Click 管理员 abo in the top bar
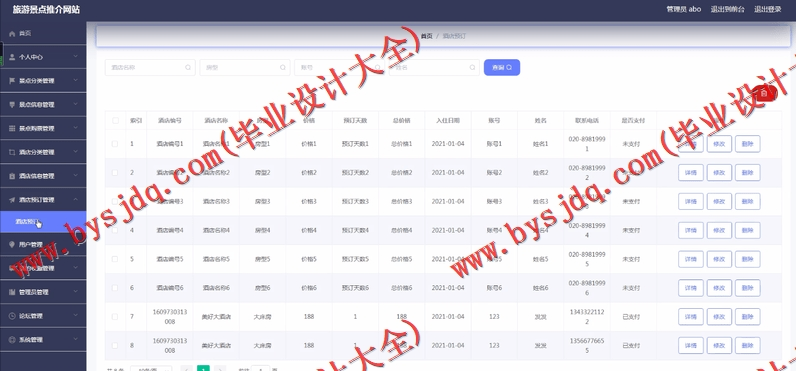The image size is (796, 371). 684,9
